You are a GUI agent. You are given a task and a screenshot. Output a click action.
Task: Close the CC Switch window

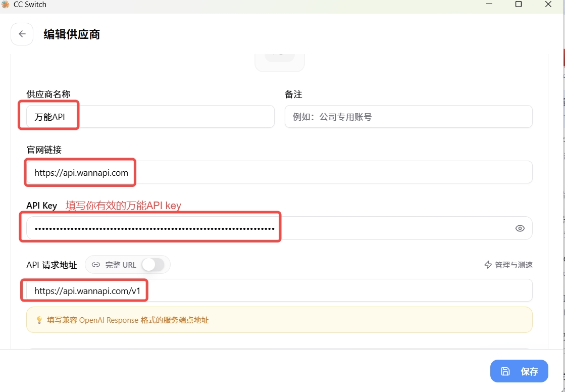(548, 4)
